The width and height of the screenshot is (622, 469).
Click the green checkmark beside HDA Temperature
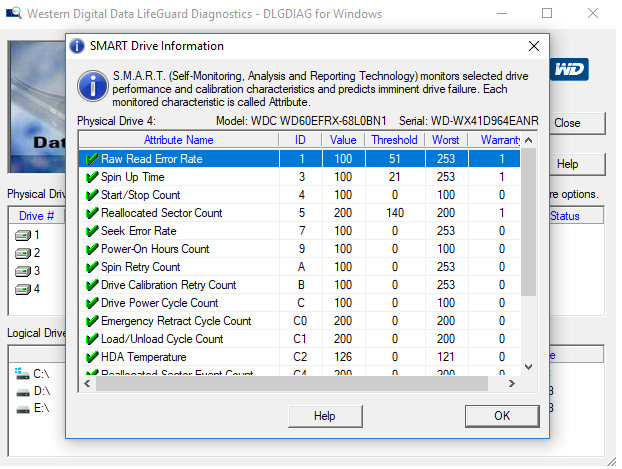[92, 357]
